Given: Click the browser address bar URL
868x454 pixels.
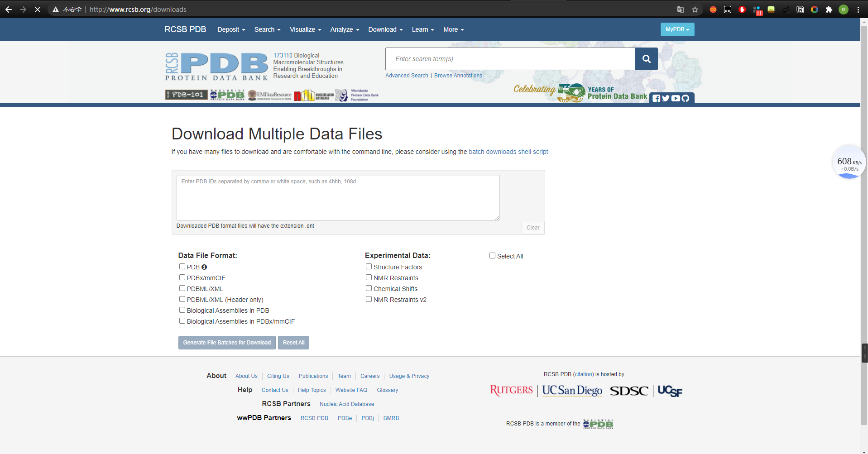Looking at the screenshot, I should click(138, 10).
